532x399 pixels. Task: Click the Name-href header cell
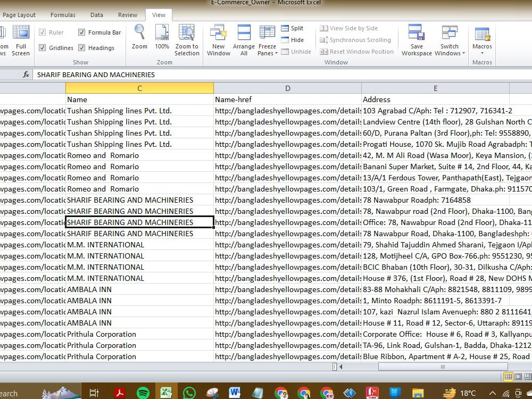[287, 99]
